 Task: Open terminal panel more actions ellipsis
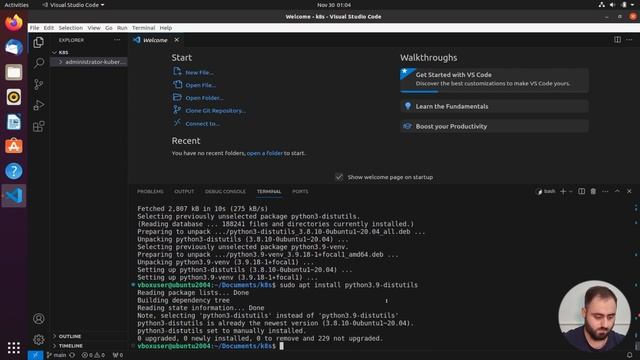click(x=605, y=191)
